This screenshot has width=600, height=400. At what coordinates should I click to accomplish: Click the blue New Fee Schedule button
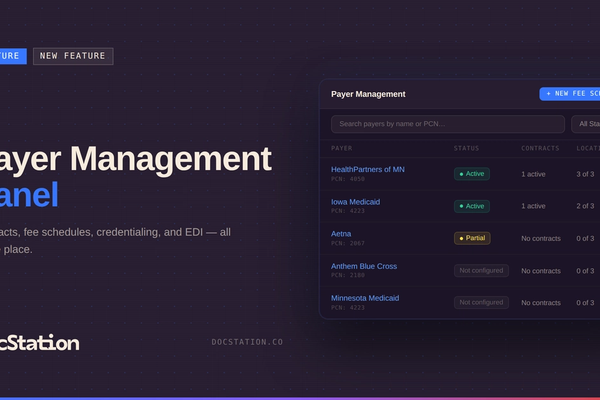click(570, 94)
